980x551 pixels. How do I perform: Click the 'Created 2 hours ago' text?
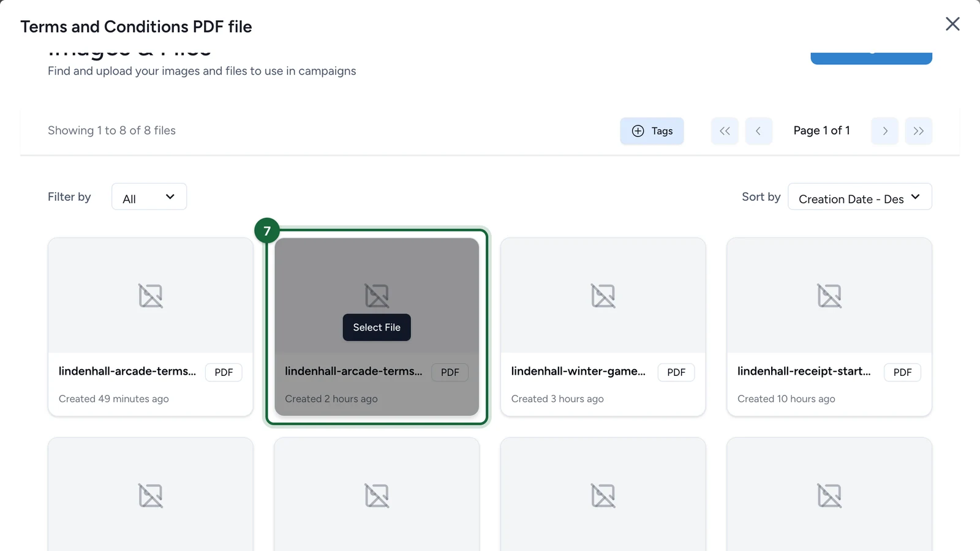[x=331, y=399]
